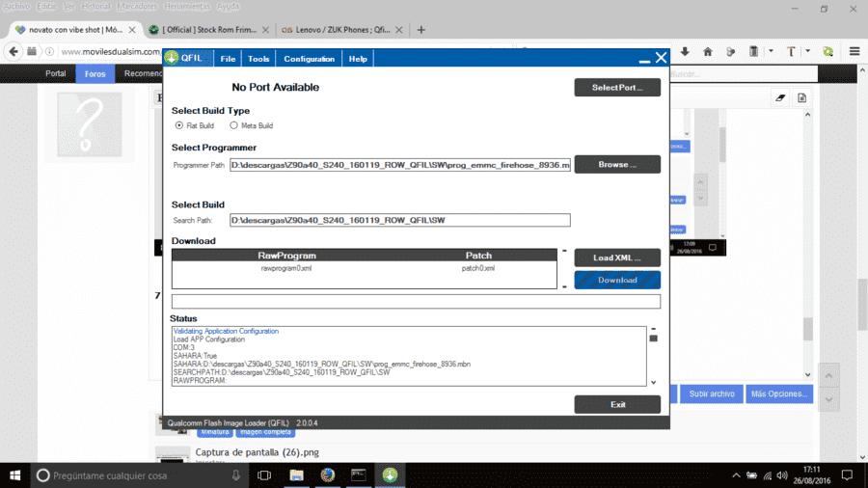Click the eraser icon in forum editor
The image size is (868, 488).
(780, 98)
